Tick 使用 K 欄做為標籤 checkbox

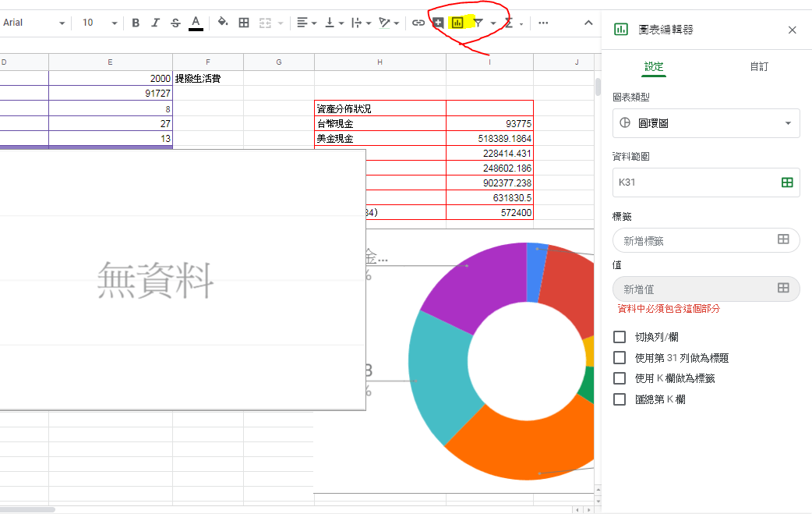[620, 379]
